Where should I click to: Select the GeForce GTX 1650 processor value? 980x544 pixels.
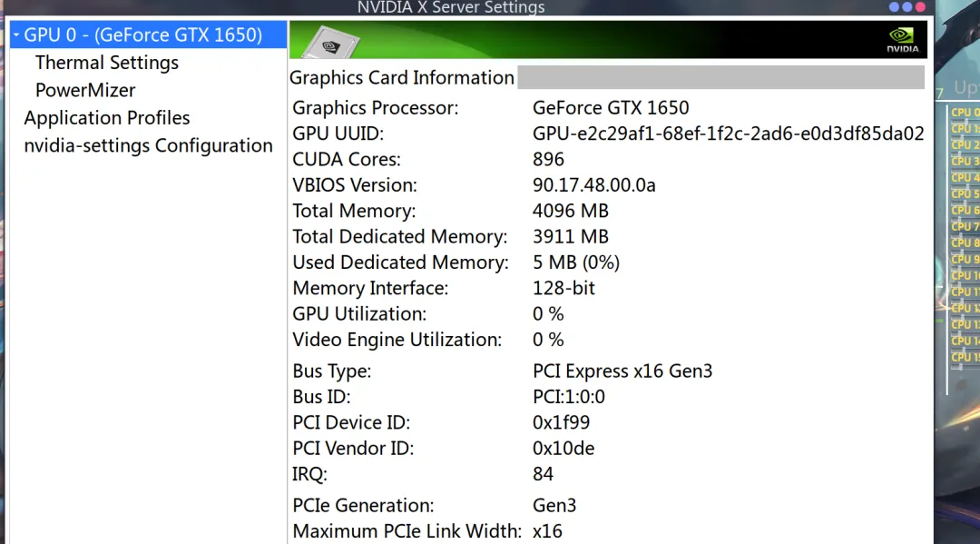pos(611,107)
